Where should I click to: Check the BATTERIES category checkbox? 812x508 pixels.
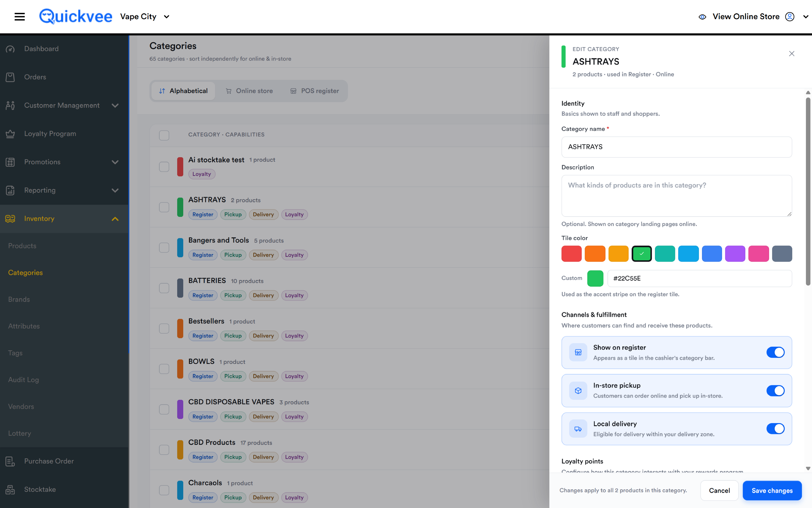pos(164,288)
